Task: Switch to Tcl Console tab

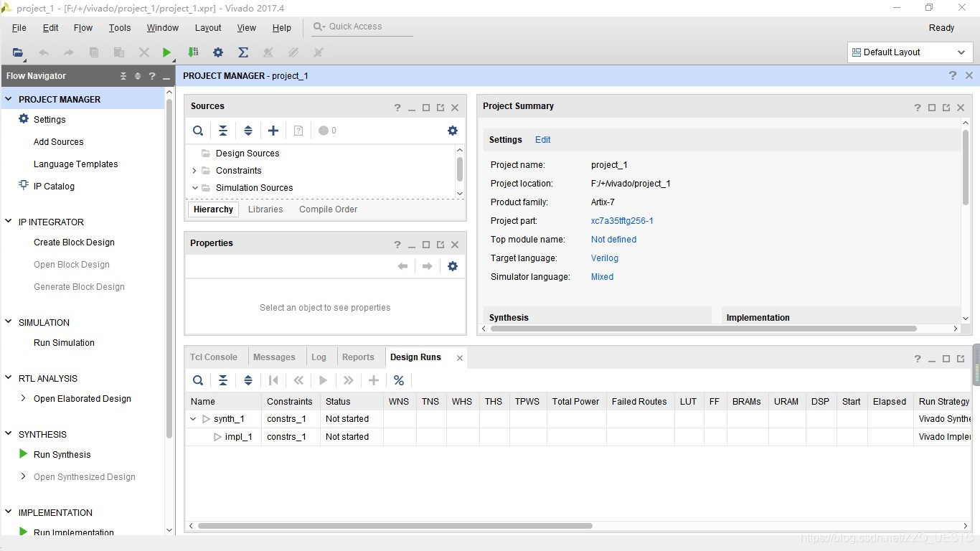Action: pos(214,357)
